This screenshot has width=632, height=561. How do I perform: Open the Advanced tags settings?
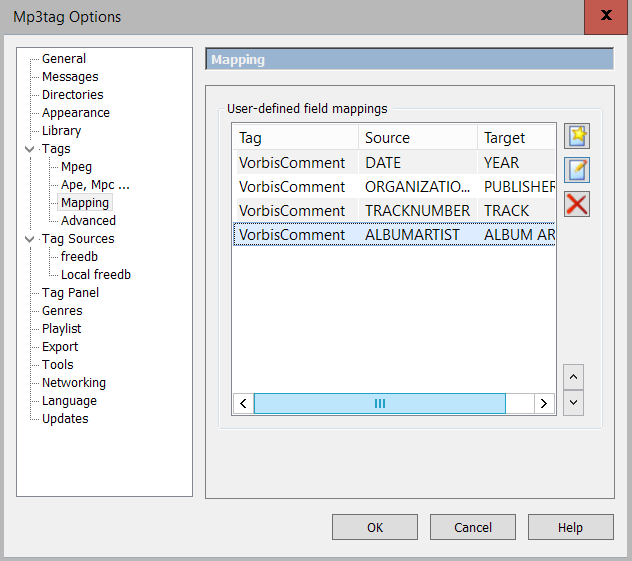(88, 221)
